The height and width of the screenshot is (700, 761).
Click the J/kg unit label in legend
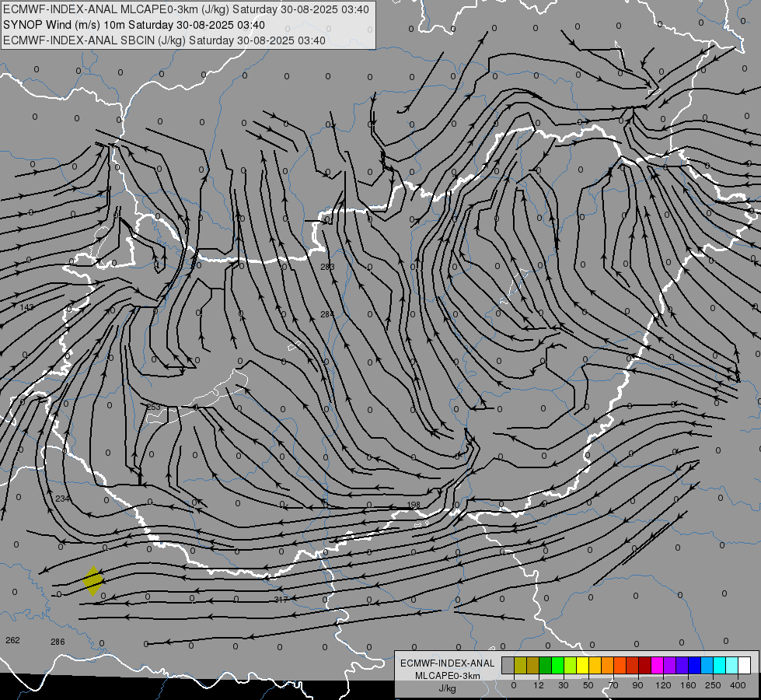[448, 688]
